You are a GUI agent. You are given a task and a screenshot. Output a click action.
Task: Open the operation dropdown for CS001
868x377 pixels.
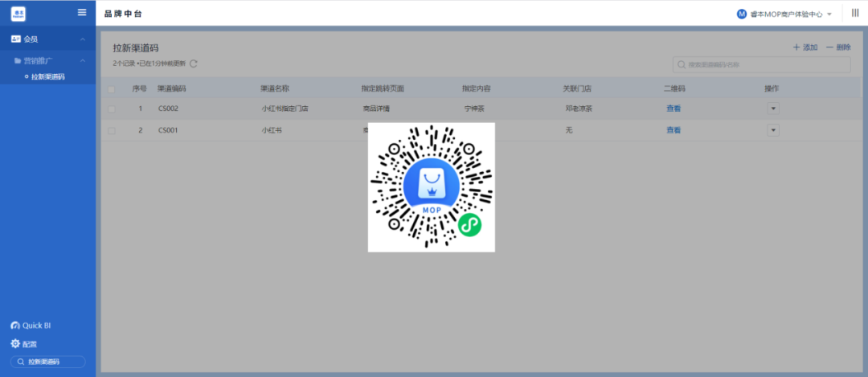[x=773, y=131]
